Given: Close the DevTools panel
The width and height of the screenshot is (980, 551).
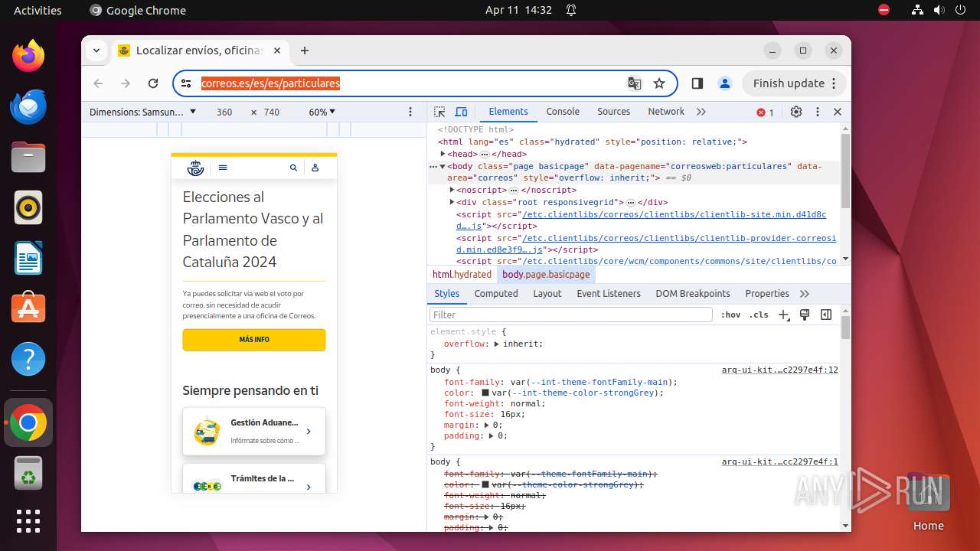Looking at the screenshot, I should [838, 112].
